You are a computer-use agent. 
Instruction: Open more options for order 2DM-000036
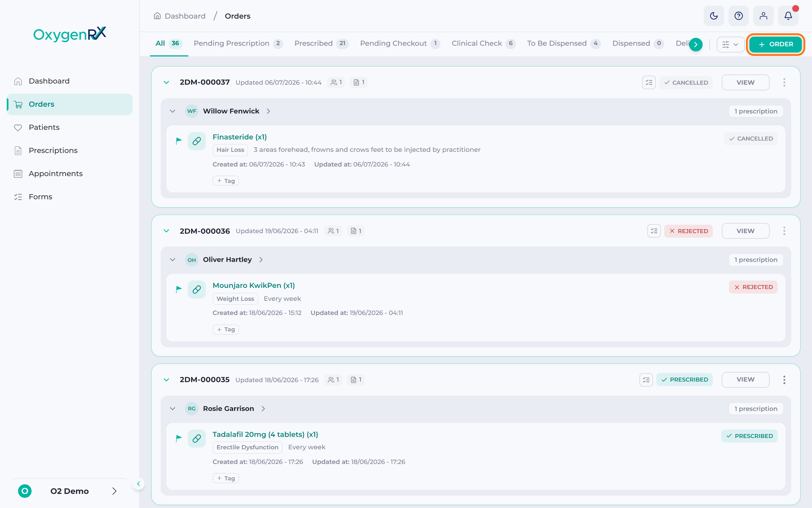(x=784, y=231)
